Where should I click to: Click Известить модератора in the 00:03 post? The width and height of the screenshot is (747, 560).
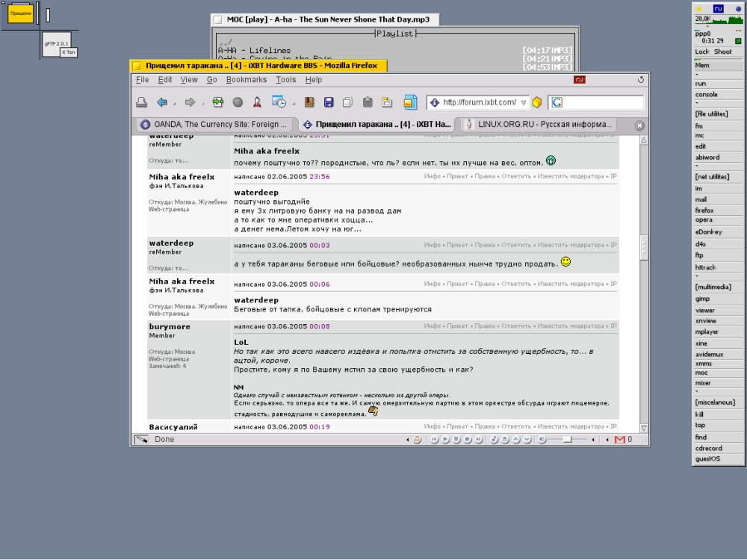(x=571, y=245)
